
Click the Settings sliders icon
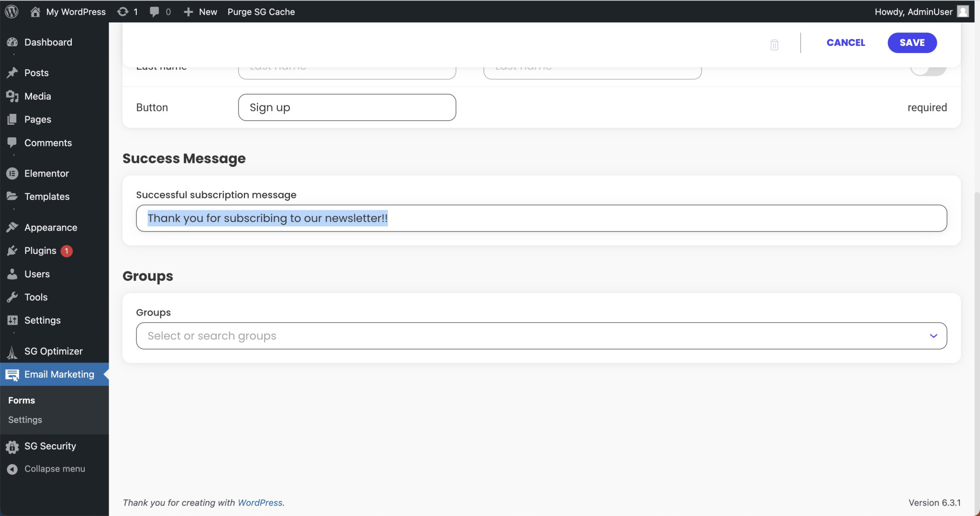point(12,320)
